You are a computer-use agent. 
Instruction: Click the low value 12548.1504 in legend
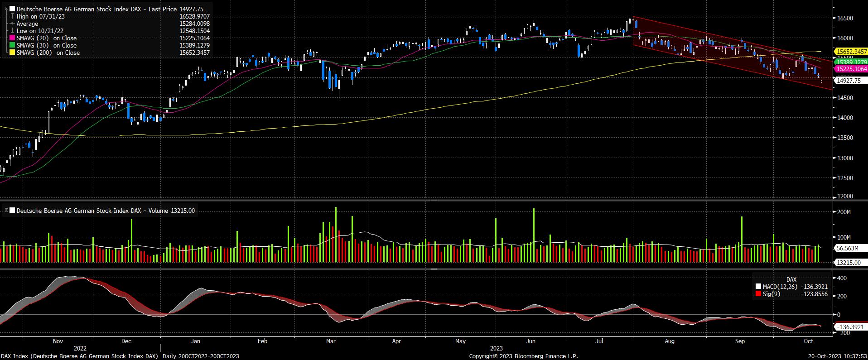(x=194, y=31)
